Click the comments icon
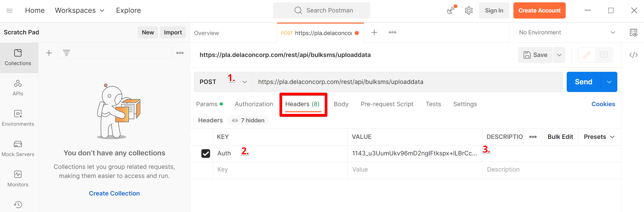Viewport: 644px width, 212px height. [x=604, y=55]
